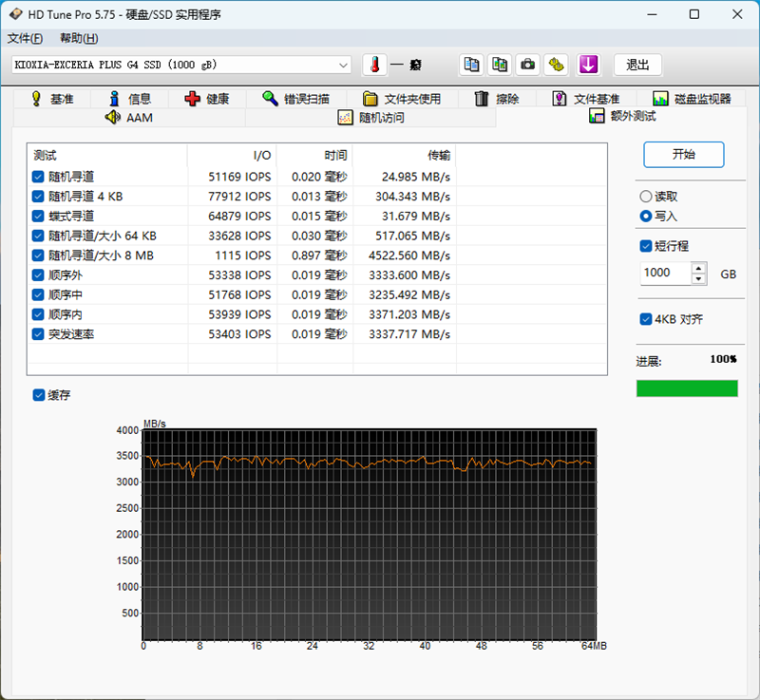
Task: Click the 1000 GB input field
Action: click(666, 274)
